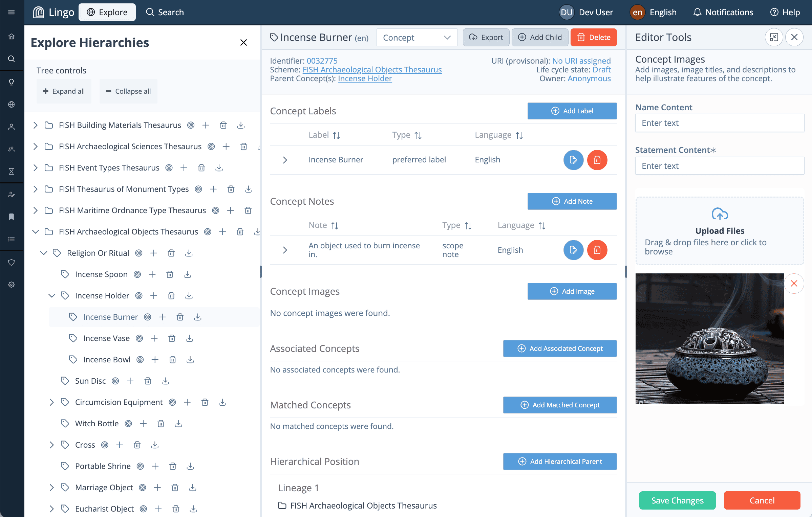
Task: Open the Concept type dropdown
Action: pyautogui.click(x=417, y=38)
